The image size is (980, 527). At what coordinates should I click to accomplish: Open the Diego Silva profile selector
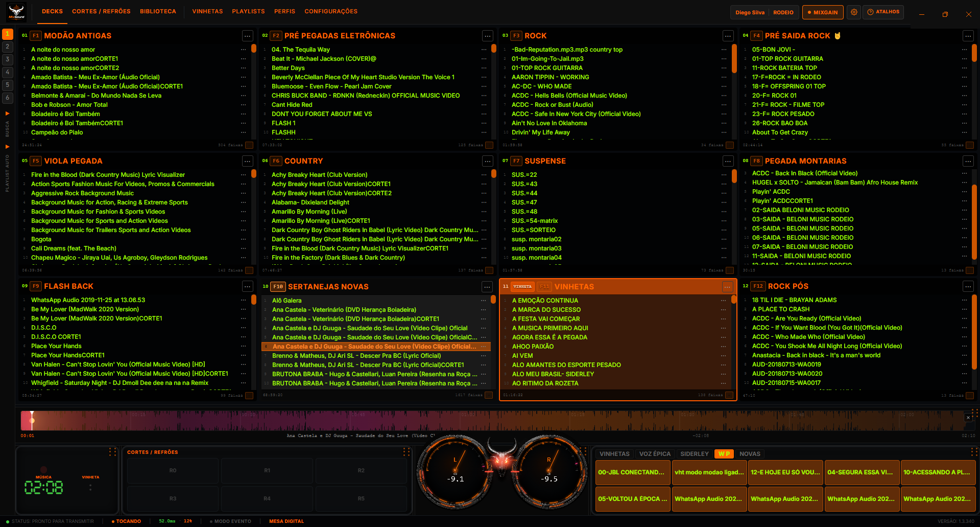pyautogui.click(x=750, y=12)
